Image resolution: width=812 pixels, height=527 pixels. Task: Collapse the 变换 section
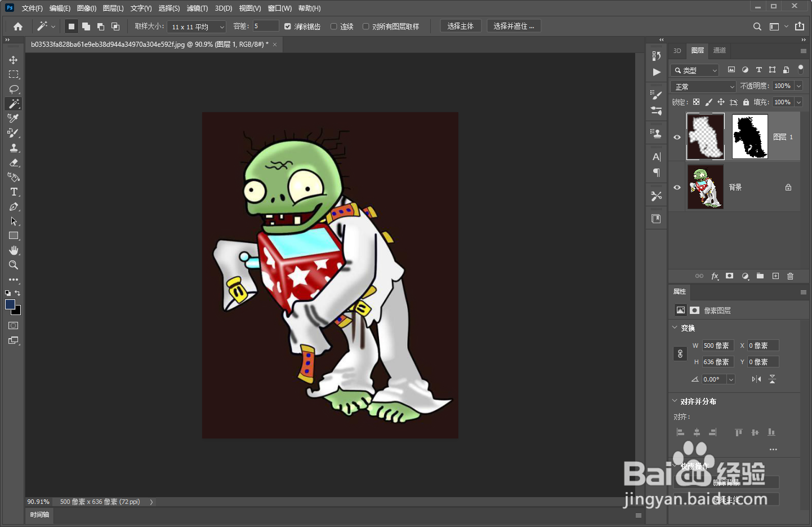click(675, 327)
